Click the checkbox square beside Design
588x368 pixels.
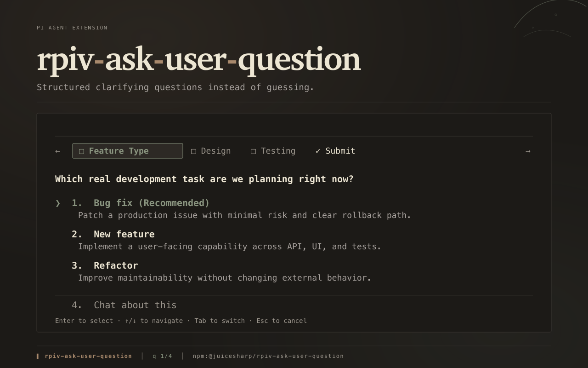coord(193,151)
